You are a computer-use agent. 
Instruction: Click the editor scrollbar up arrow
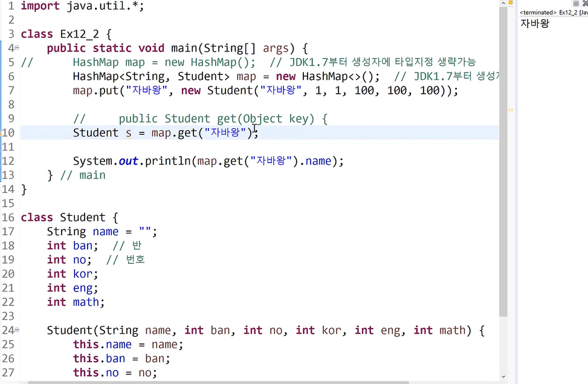coord(503,3)
